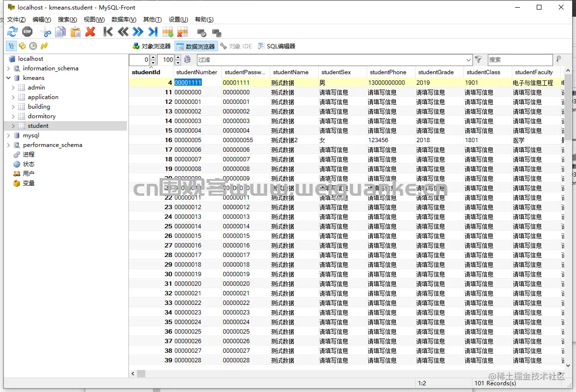Open the 文件(F) menu
Image resolution: width=576 pixels, height=392 pixels.
coord(16,20)
